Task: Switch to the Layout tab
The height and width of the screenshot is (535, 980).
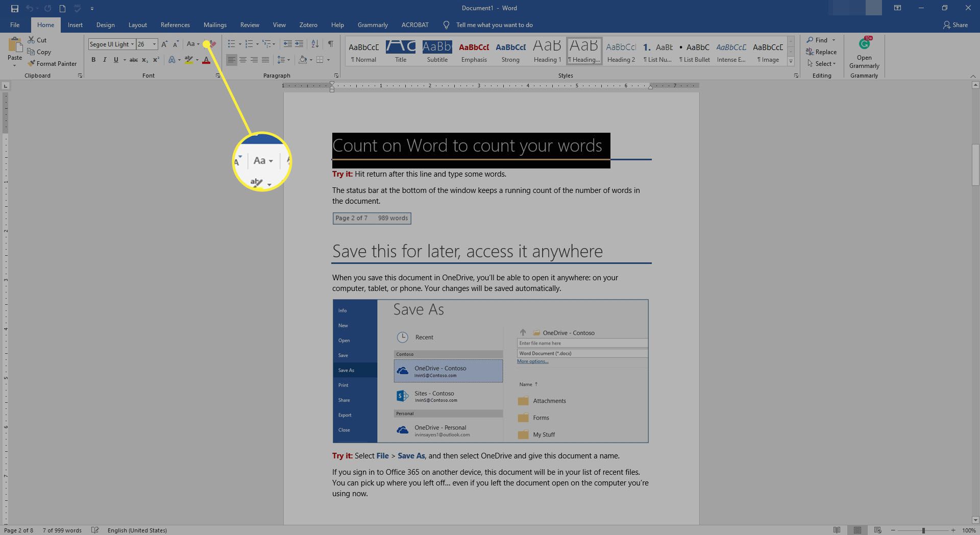Action: 137,25
